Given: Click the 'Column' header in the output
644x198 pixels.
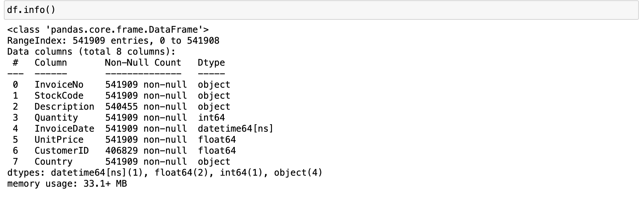Looking at the screenshot, I should [51, 63].
